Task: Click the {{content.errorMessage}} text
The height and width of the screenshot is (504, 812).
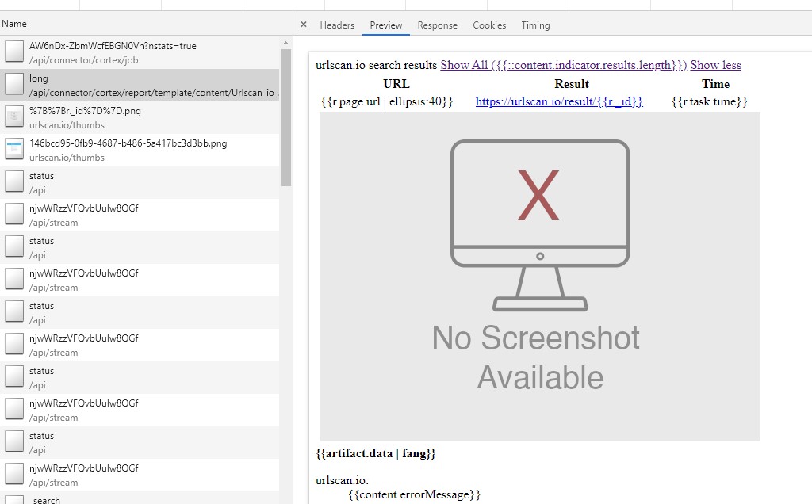Action: tap(414, 494)
